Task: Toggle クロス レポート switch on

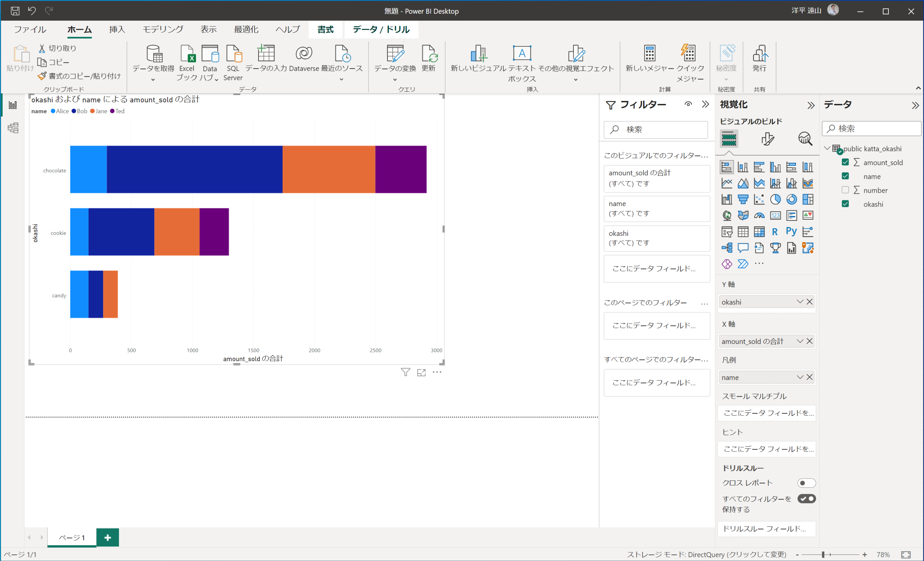Action: click(806, 483)
